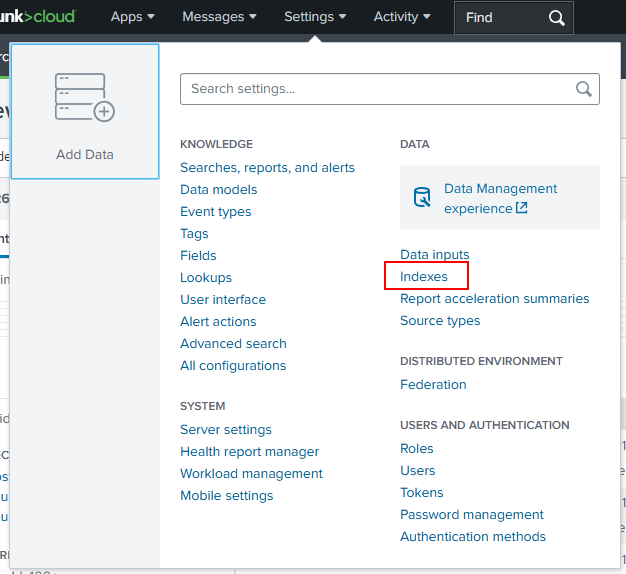Click the Splunk cloud logo
The width and height of the screenshot is (626, 574).
[37, 16]
